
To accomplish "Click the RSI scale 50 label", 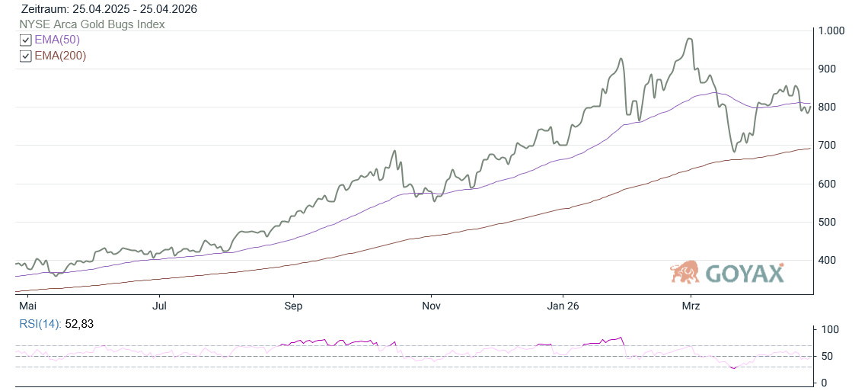I will point(826,356).
